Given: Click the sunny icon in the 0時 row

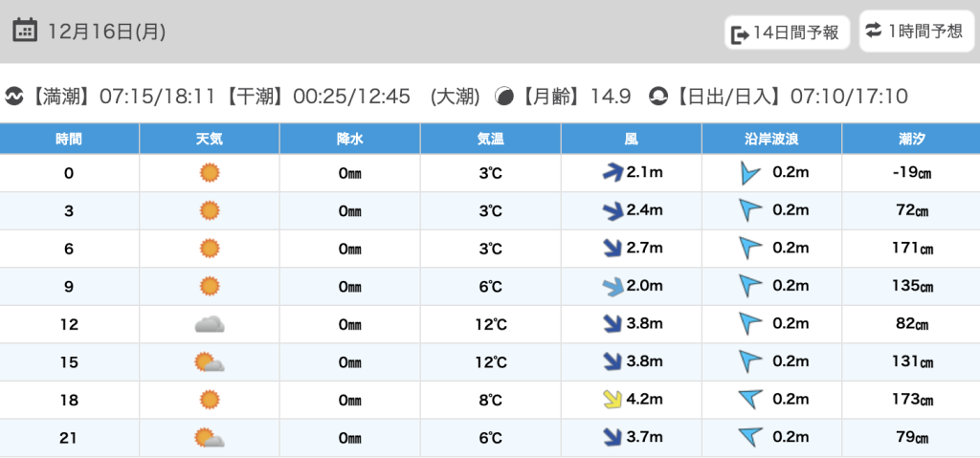Looking at the screenshot, I should coord(209,173).
